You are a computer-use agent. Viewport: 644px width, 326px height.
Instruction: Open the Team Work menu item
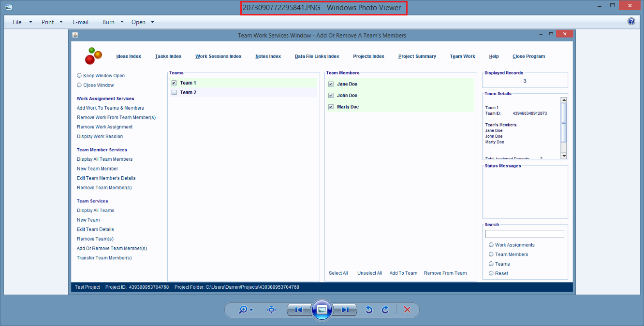463,57
